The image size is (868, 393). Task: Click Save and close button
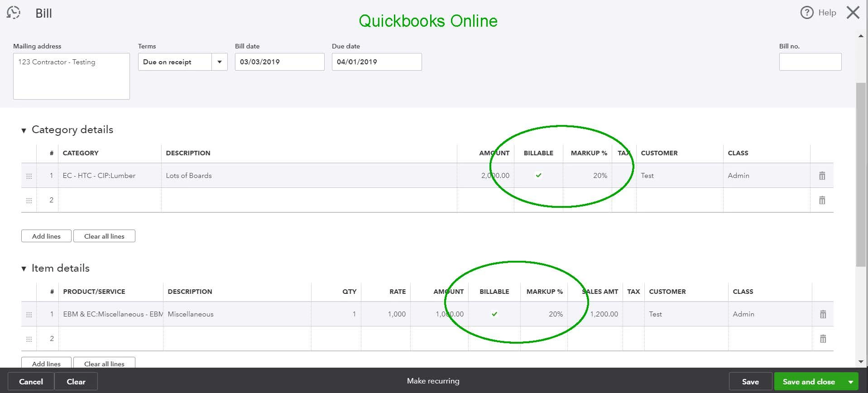[809, 382]
